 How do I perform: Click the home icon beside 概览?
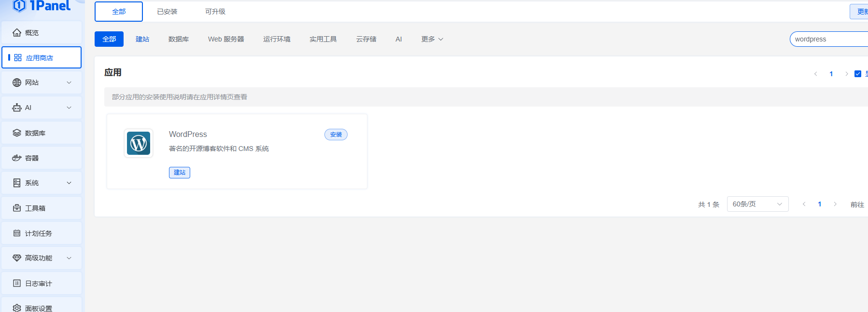pyautogui.click(x=17, y=33)
